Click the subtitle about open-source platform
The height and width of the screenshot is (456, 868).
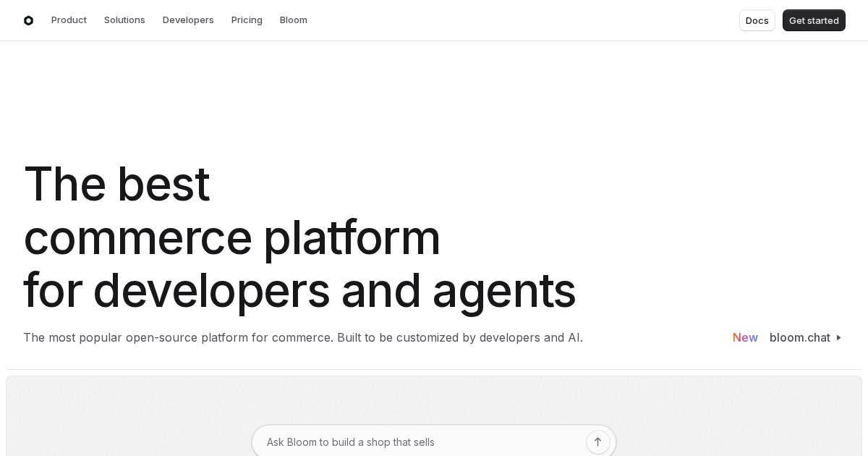click(303, 338)
